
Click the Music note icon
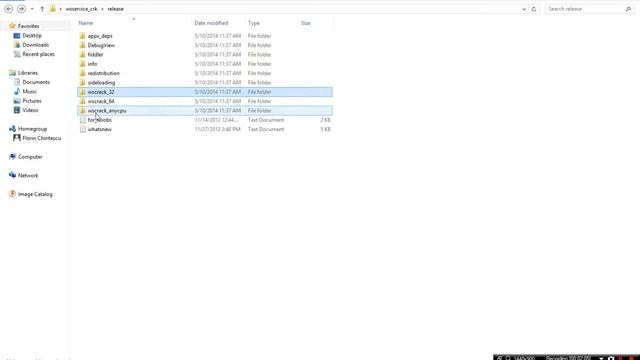click(x=17, y=91)
